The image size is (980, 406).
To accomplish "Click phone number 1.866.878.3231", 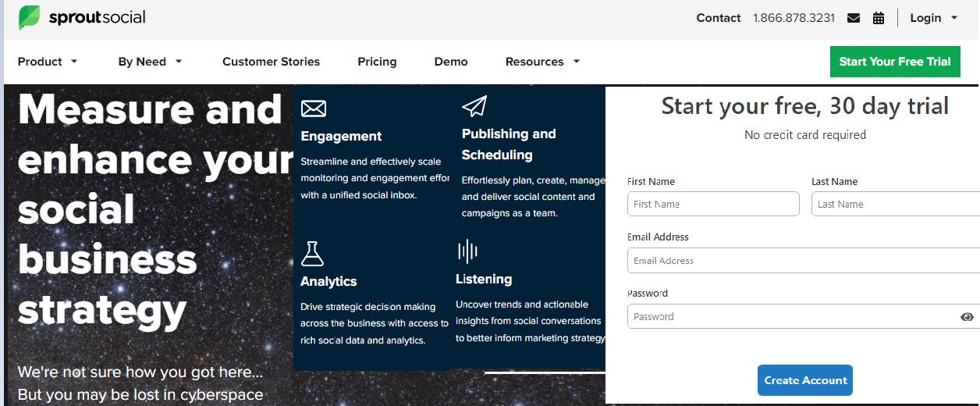I will 794,18.
